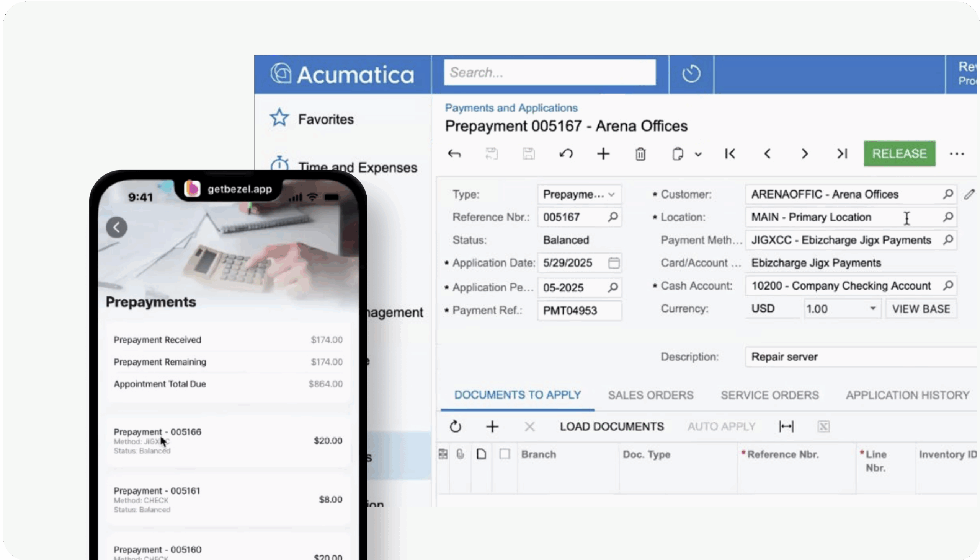Image resolution: width=980 pixels, height=560 pixels.
Task: Click AUTO APPLY button
Action: (721, 427)
